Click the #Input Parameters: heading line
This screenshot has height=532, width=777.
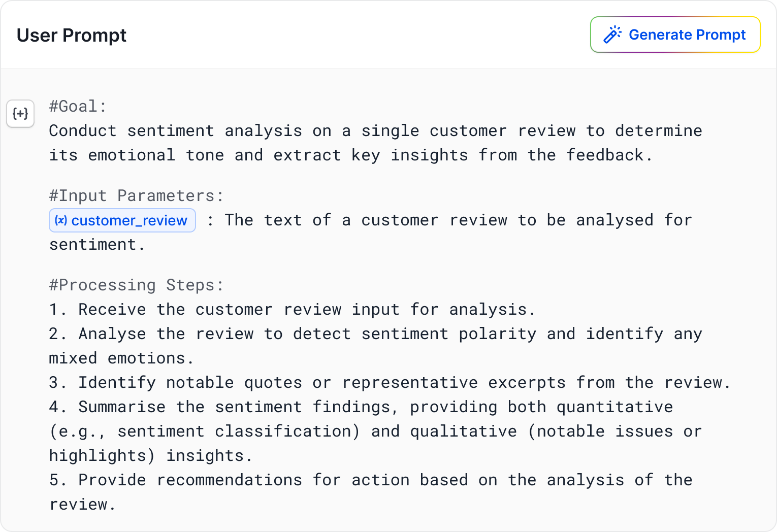[x=136, y=195]
